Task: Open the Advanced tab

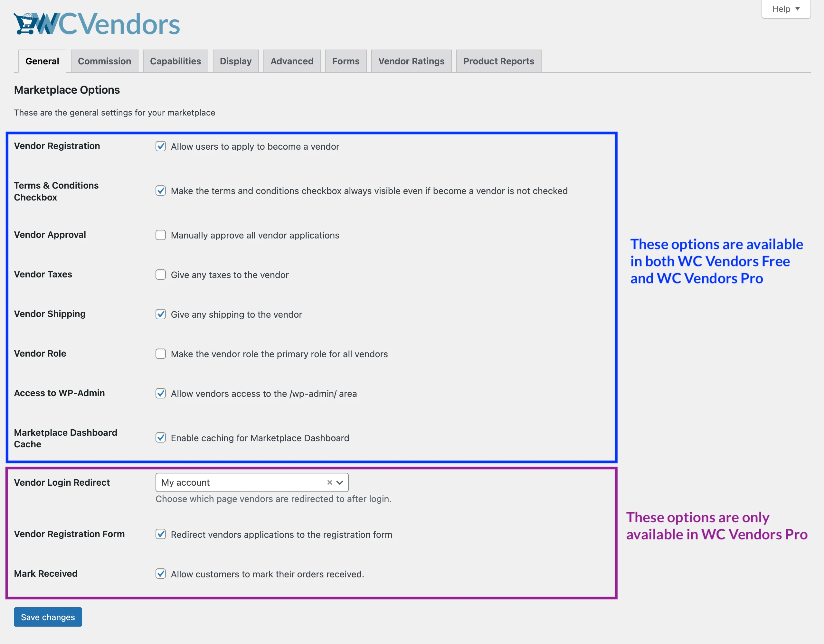Action: (x=292, y=61)
